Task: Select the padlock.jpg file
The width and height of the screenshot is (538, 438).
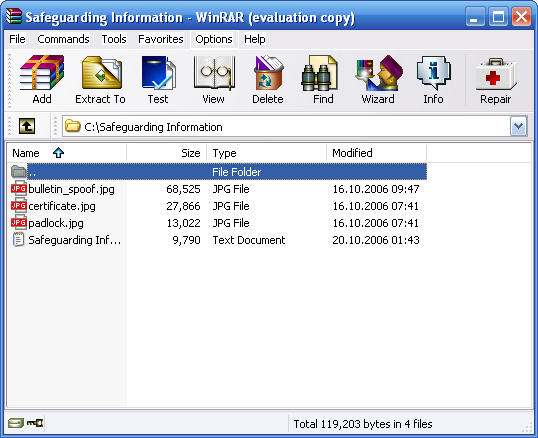Action: tap(56, 223)
